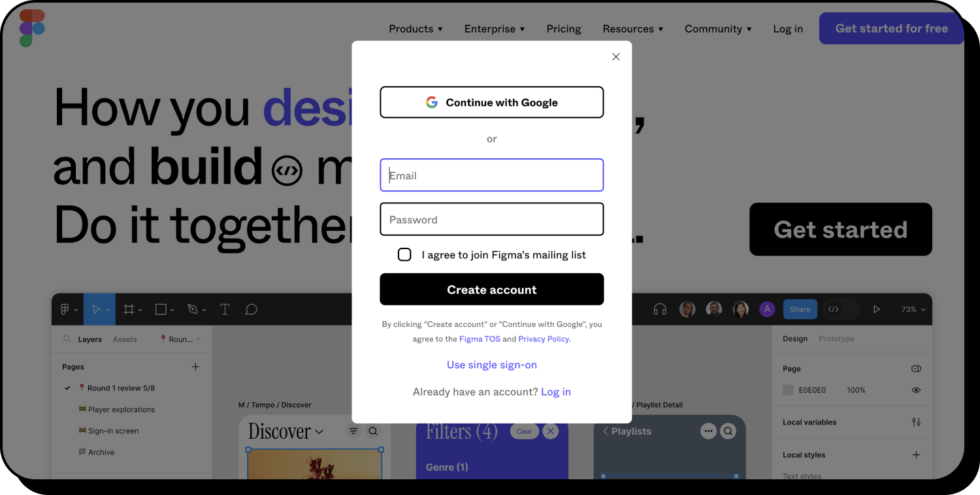Select the Move tool
The width and height of the screenshot is (980, 495).
coord(97,309)
